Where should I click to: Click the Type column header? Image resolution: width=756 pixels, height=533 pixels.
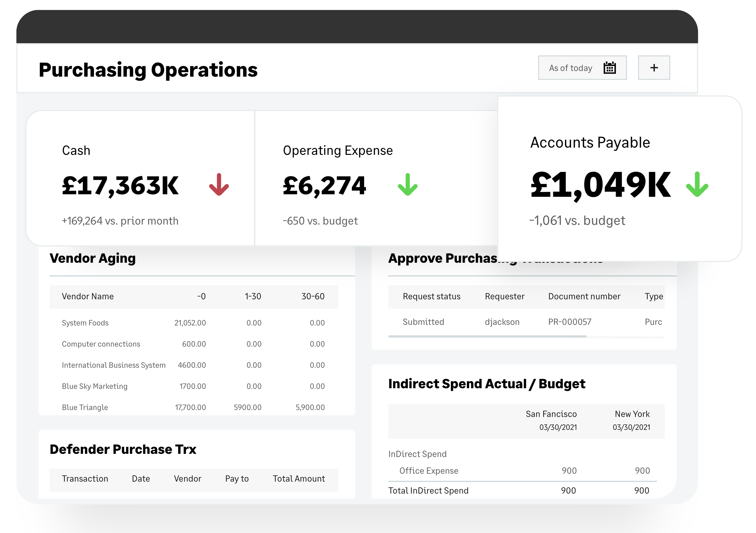pyautogui.click(x=654, y=296)
